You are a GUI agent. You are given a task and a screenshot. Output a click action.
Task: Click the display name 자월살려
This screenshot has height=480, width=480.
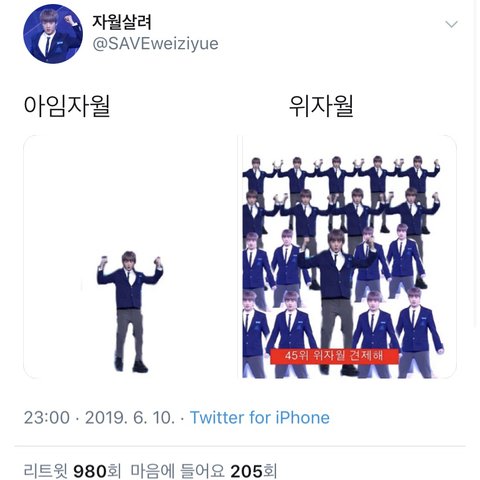pos(121,22)
